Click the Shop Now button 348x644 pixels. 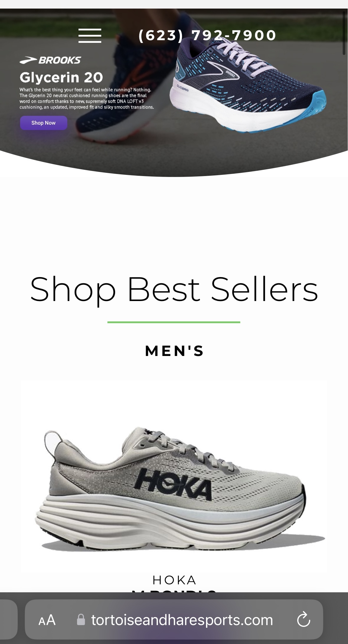[44, 123]
